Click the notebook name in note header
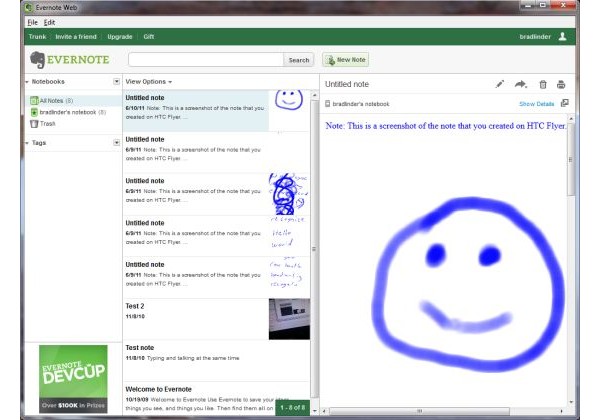 click(361, 104)
